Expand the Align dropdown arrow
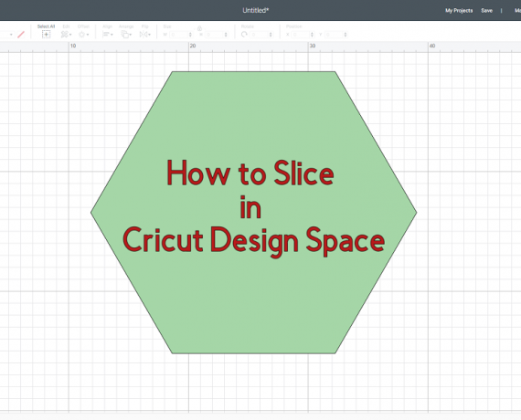 [112, 35]
